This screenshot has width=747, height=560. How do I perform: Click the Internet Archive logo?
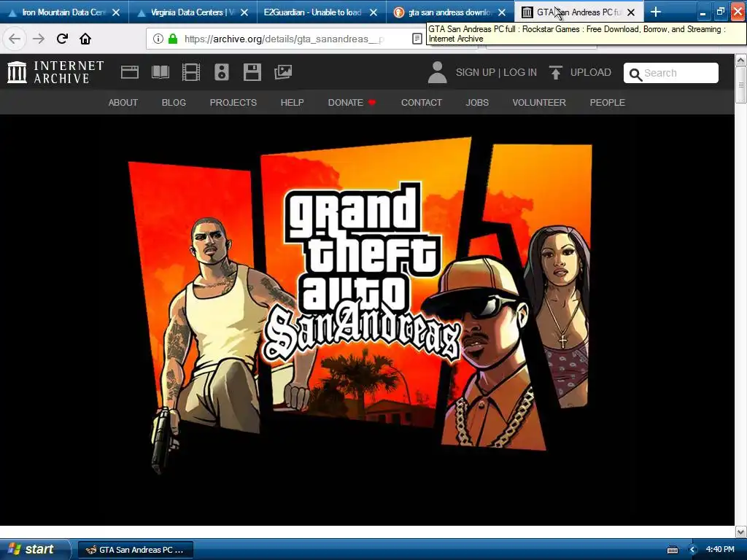[55, 72]
